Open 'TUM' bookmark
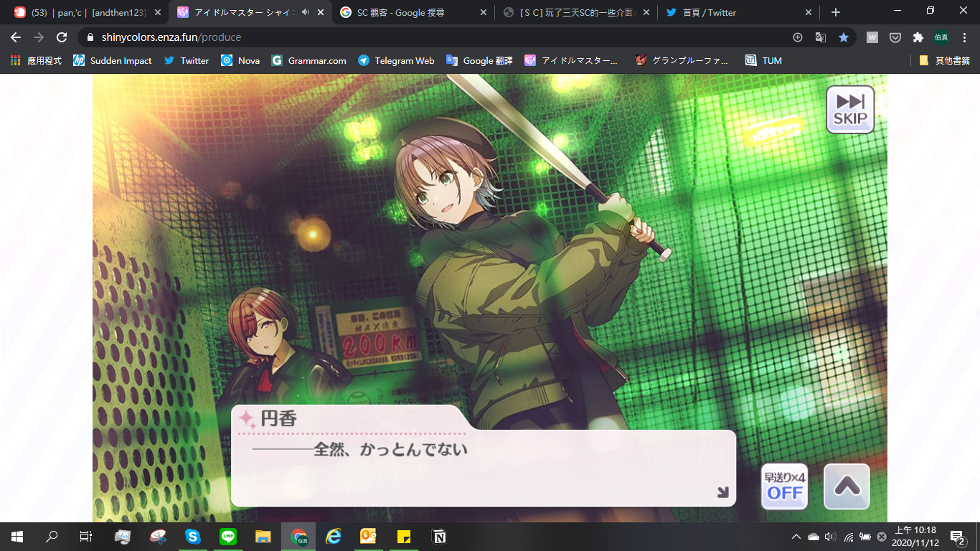This screenshot has height=551, width=980. (x=763, y=61)
